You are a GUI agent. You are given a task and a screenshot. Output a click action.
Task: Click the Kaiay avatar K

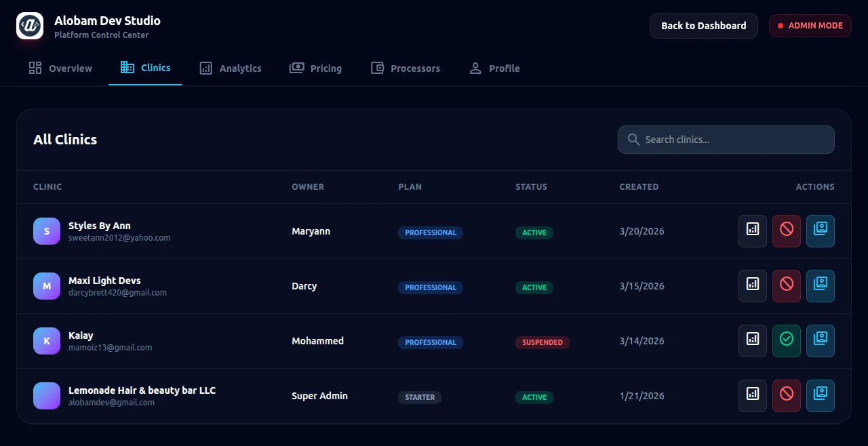click(47, 341)
